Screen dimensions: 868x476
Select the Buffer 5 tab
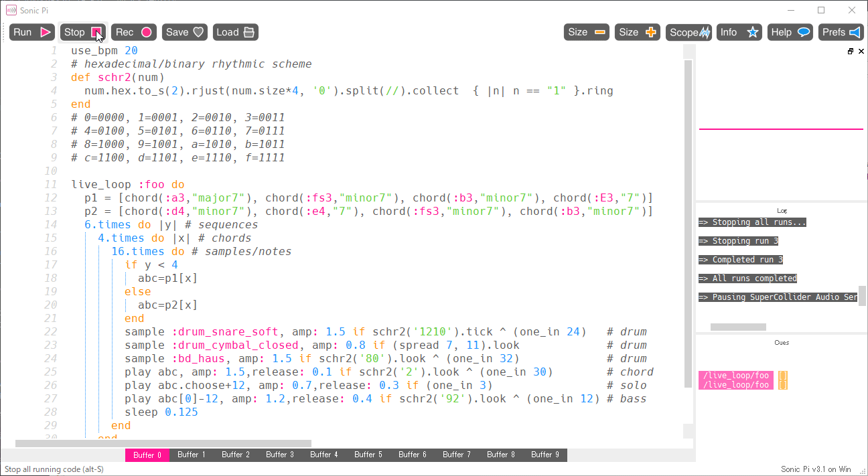(x=368, y=455)
